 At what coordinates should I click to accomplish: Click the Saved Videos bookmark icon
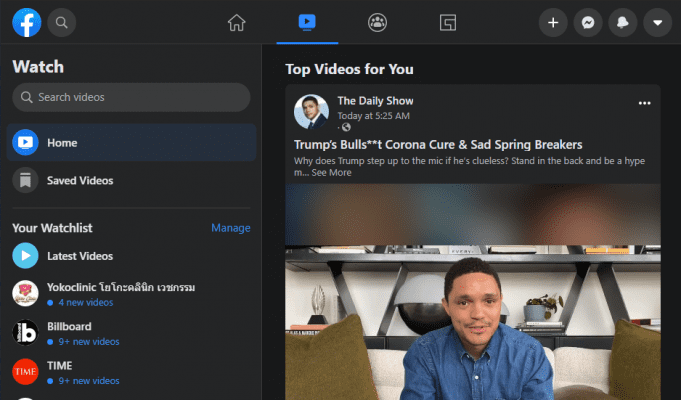[25, 180]
